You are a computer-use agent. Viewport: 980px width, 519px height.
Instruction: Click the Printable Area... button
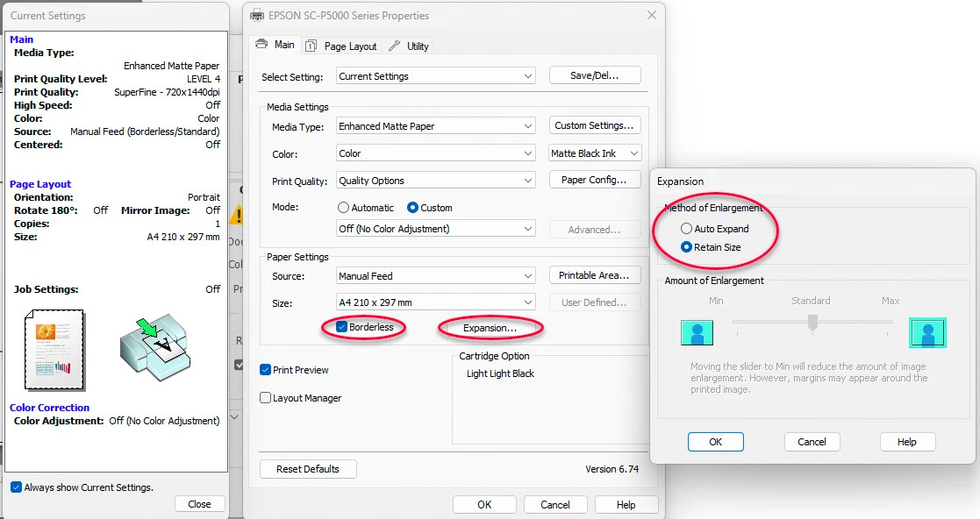coord(595,275)
